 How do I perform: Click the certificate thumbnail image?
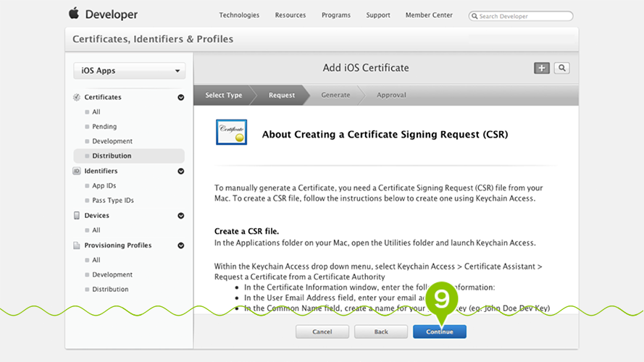(x=232, y=132)
